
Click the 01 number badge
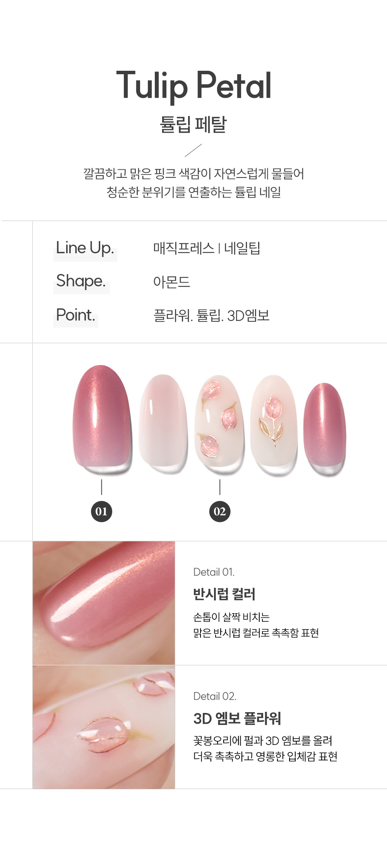pyautogui.click(x=101, y=512)
